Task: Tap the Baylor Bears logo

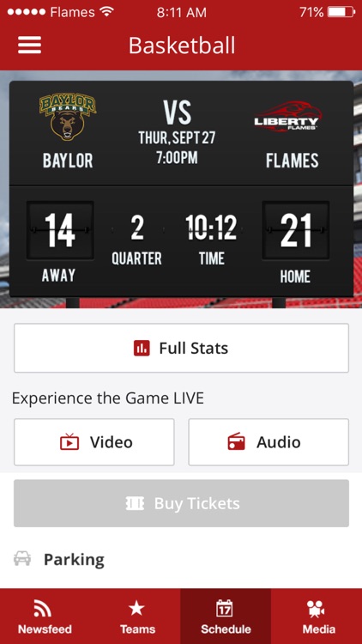Action: click(x=68, y=118)
